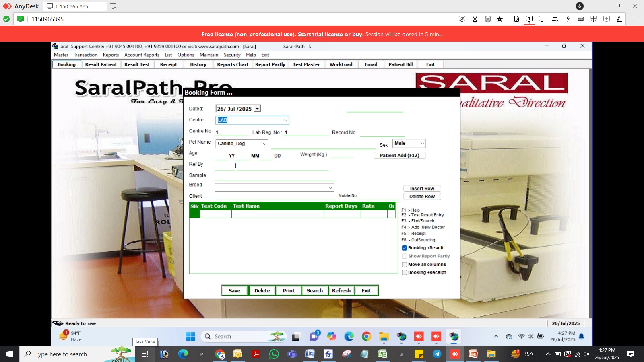Screen dimensions: 644x362
Task: Open the Dated date picker dropdown
Action: click(258, 109)
